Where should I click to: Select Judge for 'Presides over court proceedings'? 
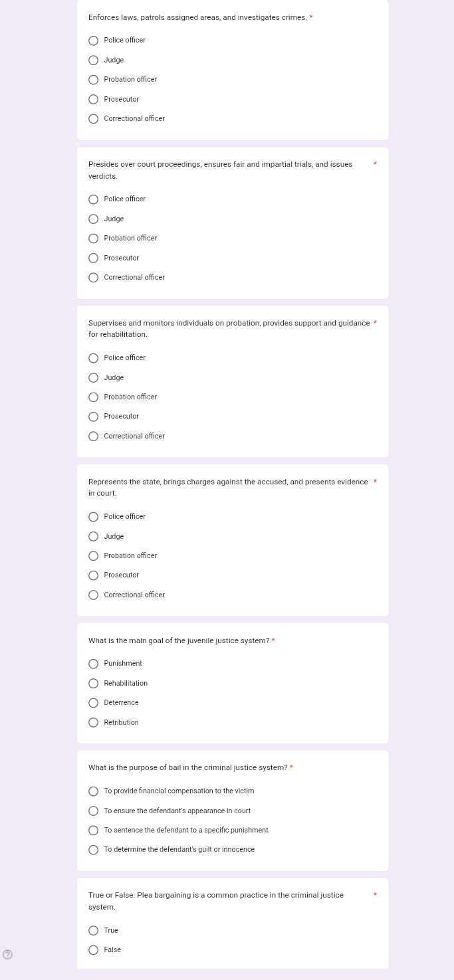94,219
